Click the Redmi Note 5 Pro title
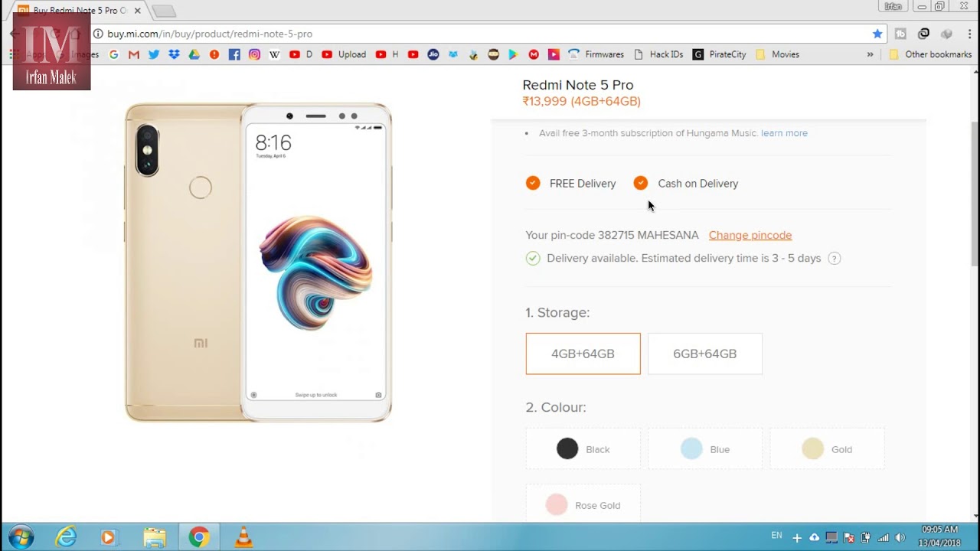This screenshot has width=980, height=551. [x=578, y=85]
